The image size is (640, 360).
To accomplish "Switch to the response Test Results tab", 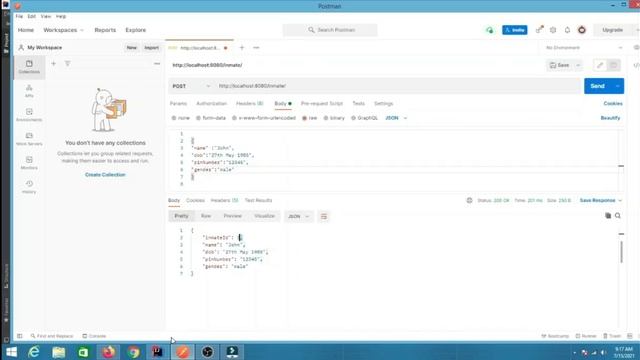I will pyautogui.click(x=258, y=200).
